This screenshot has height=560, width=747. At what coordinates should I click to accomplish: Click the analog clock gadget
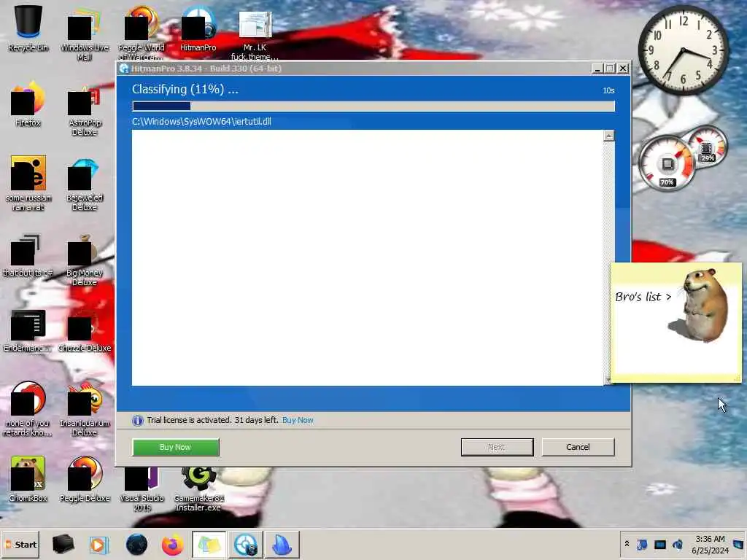pyautogui.click(x=683, y=50)
